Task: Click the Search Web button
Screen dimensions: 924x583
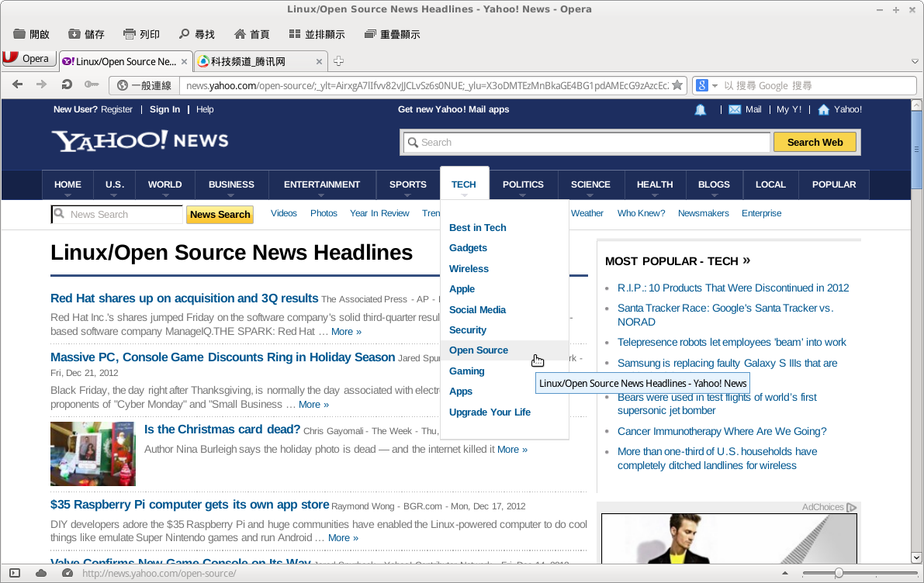Action: click(815, 143)
